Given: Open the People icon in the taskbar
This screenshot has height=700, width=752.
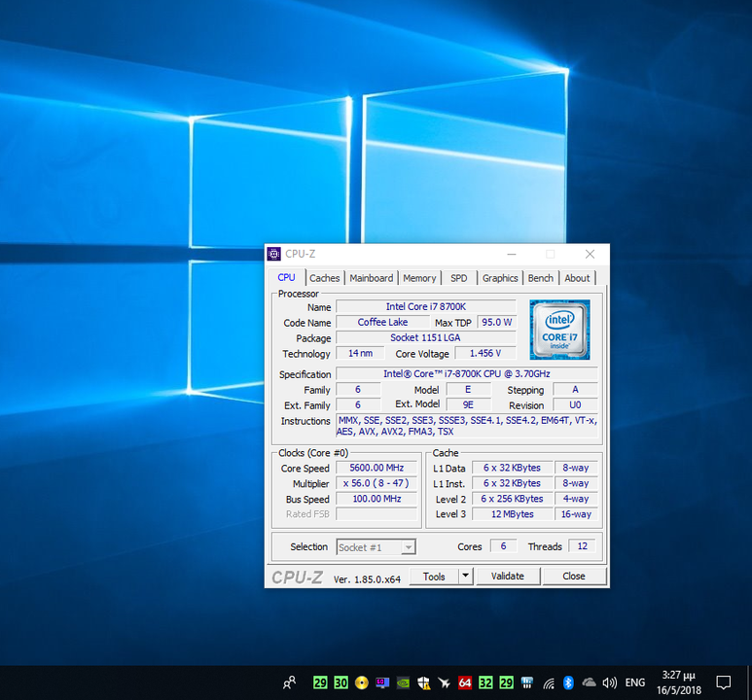Looking at the screenshot, I should click(289, 682).
